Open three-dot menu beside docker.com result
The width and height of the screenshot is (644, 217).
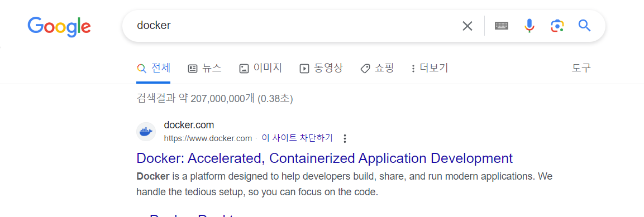pos(345,139)
